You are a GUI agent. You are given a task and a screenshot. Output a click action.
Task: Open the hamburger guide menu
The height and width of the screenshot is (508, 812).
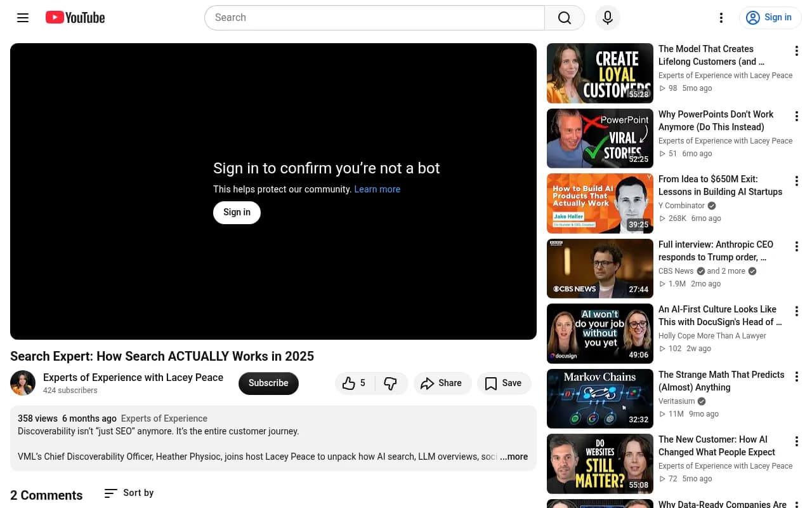coord(23,18)
